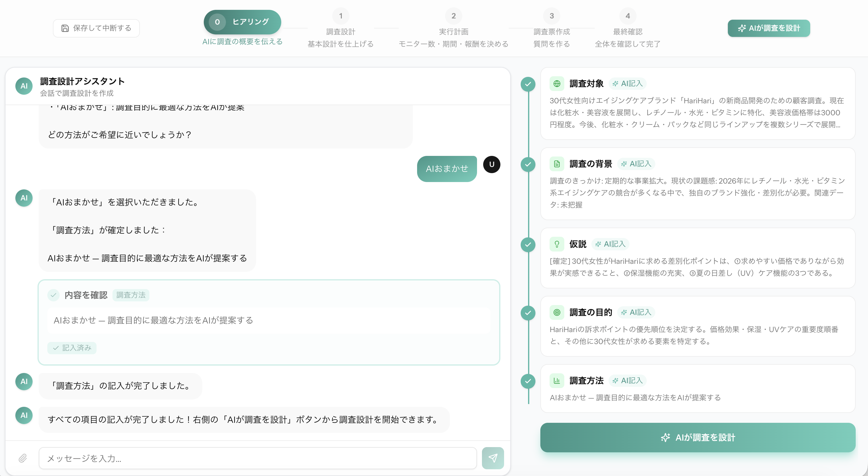Click the 仮説 card description text

coord(696,267)
